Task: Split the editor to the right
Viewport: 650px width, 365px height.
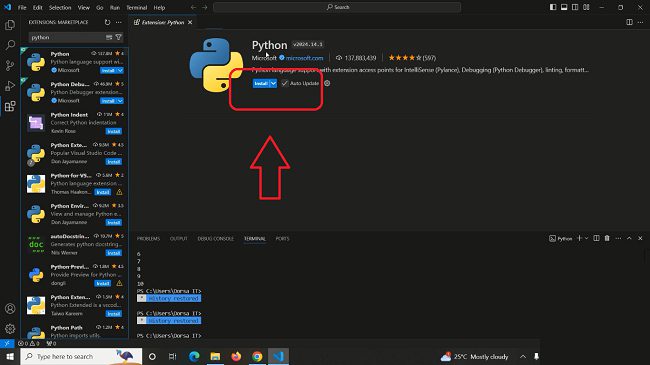Action: (x=629, y=22)
